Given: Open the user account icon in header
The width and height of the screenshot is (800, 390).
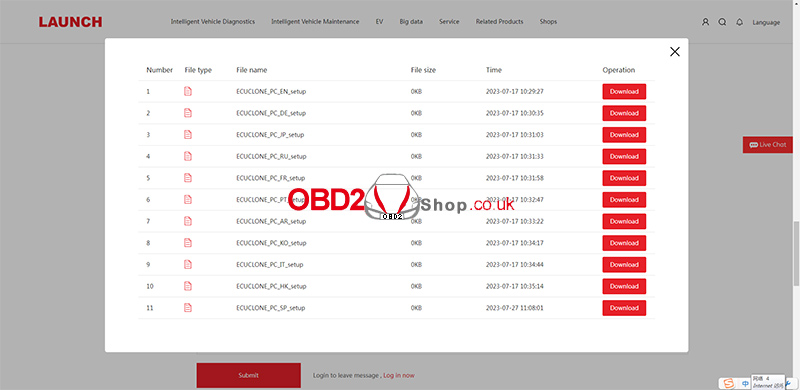Looking at the screenshot, I should pyautogui.click(x=706, y=22).
